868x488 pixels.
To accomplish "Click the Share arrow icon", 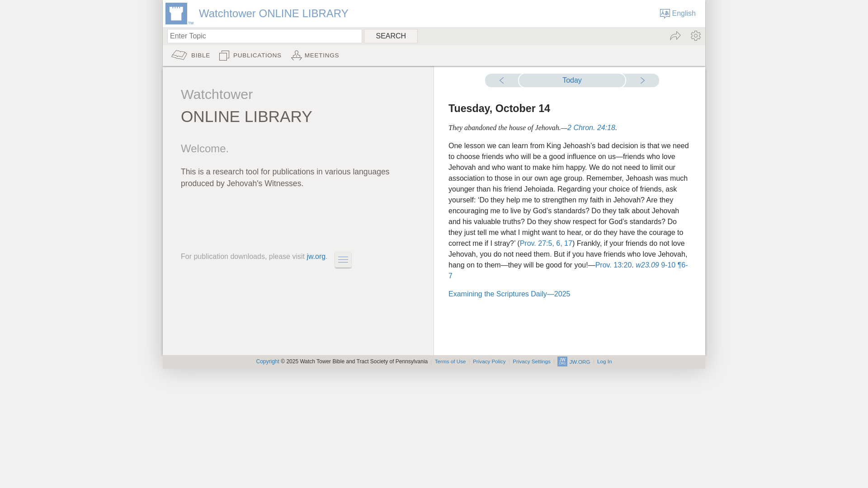I will coord(675,36).
